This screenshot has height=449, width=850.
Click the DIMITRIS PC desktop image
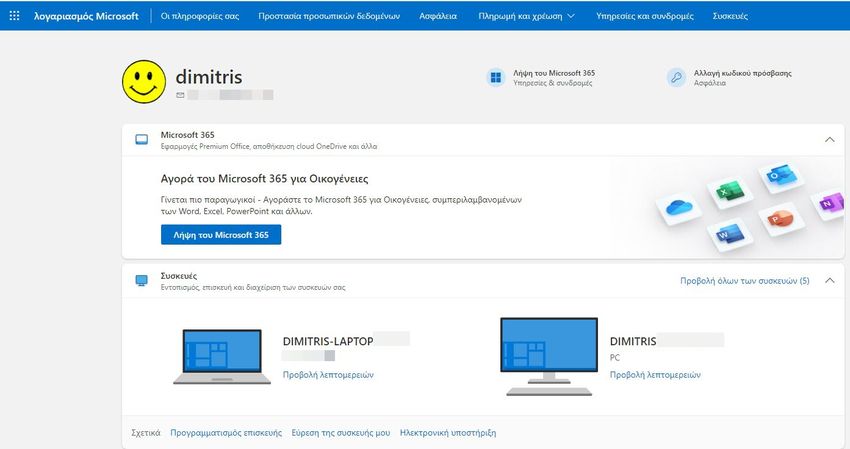point(549,356)
